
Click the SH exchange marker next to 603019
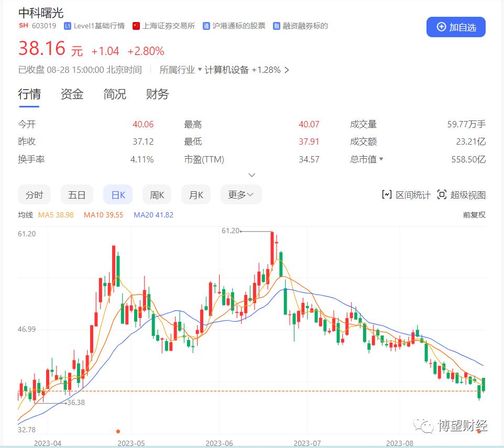(24, 25)
